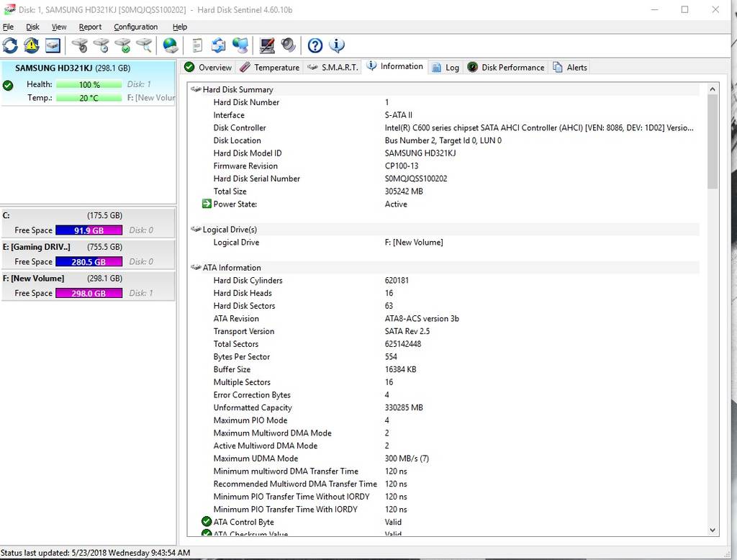Screen dimensions: 737x560
Task: Click the Disk Controller Intel C600 value
Action: 538,127
